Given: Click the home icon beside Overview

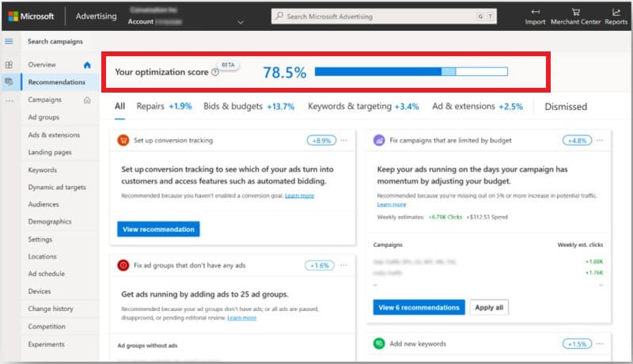Looking at the screenshot, I should (87, 65).
